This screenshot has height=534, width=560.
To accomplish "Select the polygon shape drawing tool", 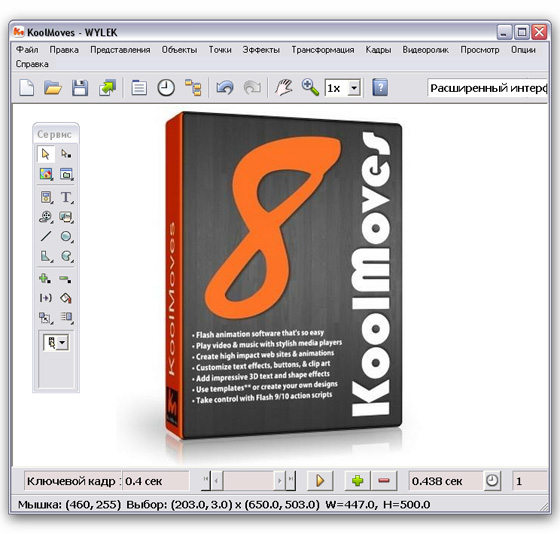I will click(46, 256).
